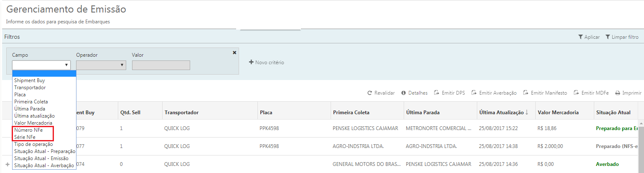Click the Aplicar filter funnel icon
Viewport: 644px width, 173px height.
pyautogui.click(x=580, y=37)
